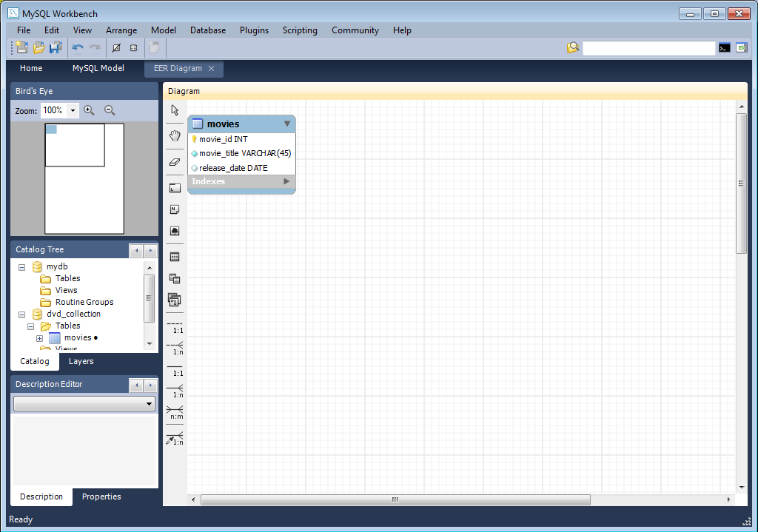The image size is (758, 532).
Task: Expand the movies table in Catalog Tree
Action: point(40,337)
